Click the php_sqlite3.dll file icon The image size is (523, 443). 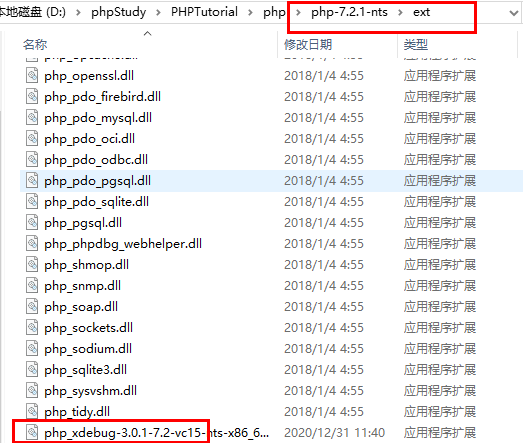tap(32, 370)
